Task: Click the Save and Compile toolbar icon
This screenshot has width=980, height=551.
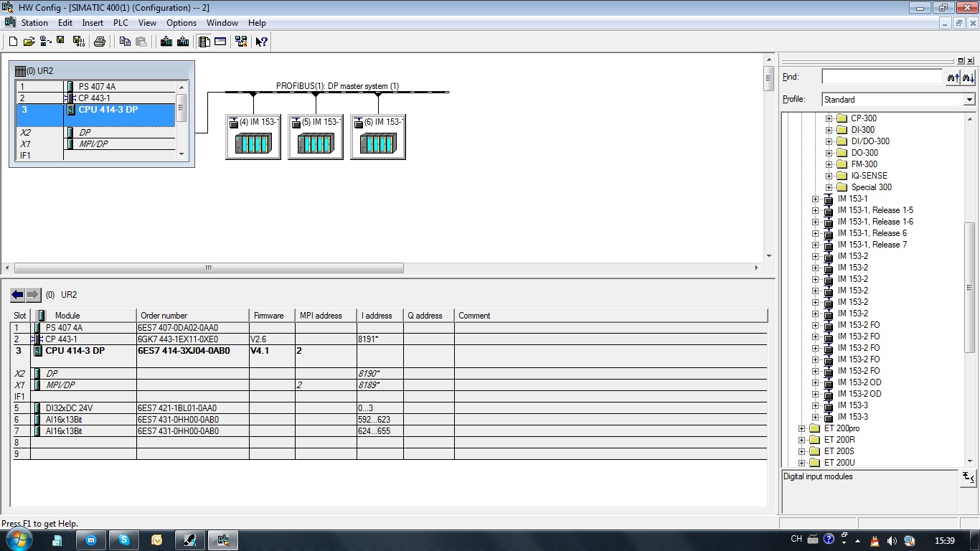Action: tap(78, 42)
